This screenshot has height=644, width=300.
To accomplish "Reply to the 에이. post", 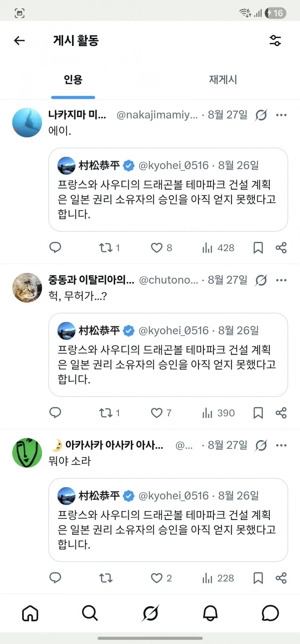I will tap(55, 248).
